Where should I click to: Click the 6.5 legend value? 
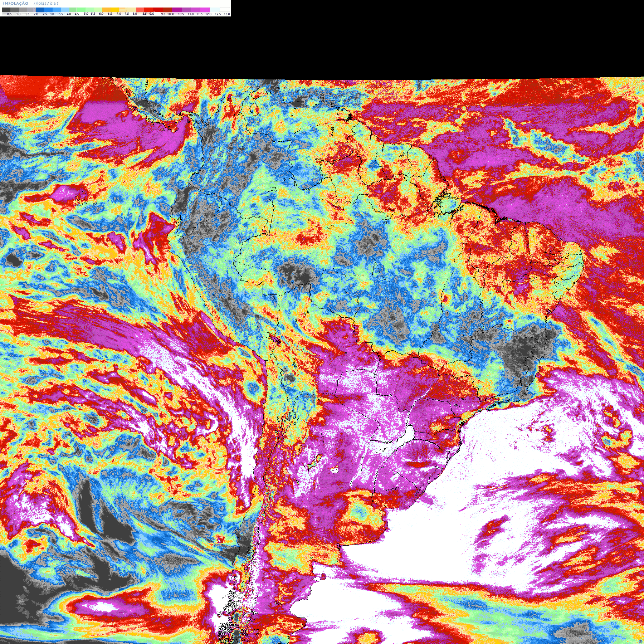click(x=110, y=14)
